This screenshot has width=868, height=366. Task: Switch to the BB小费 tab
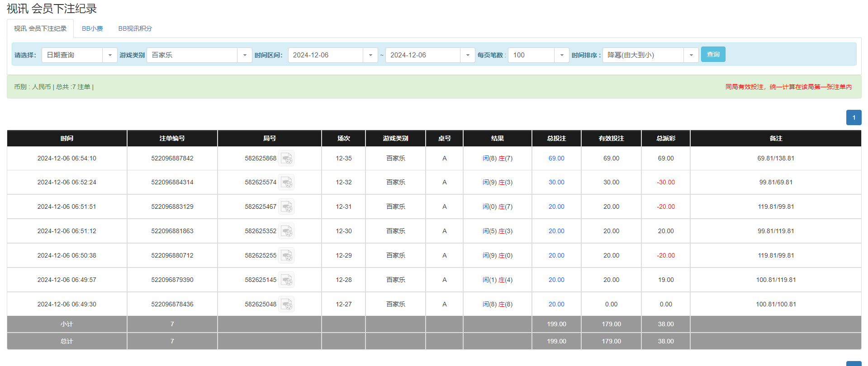pos(92,28)
